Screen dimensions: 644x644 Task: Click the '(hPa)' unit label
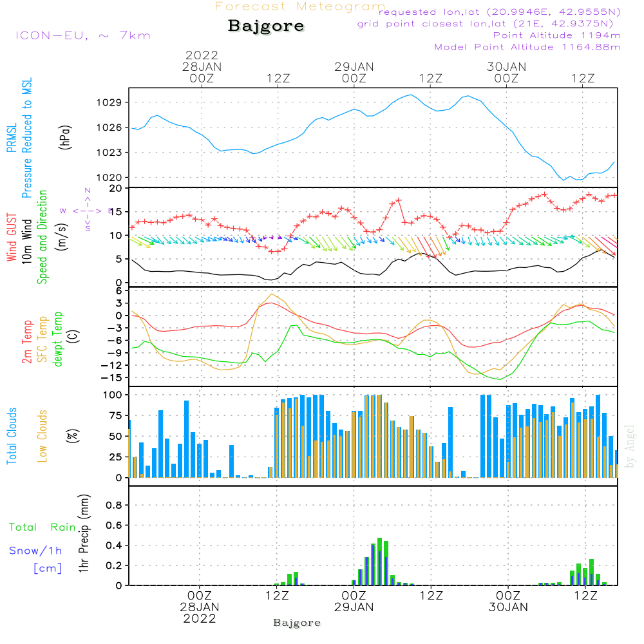pyautogui.click(x=65, y=137)
